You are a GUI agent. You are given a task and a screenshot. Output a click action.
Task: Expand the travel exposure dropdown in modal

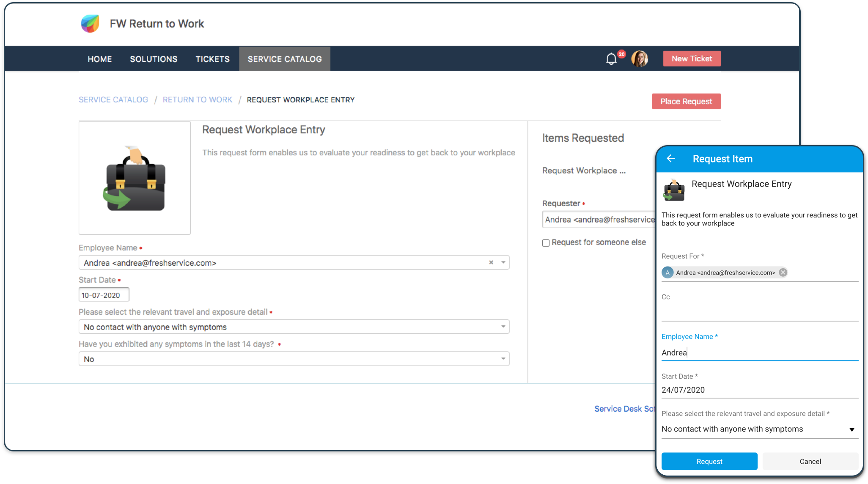coord(853,428)
